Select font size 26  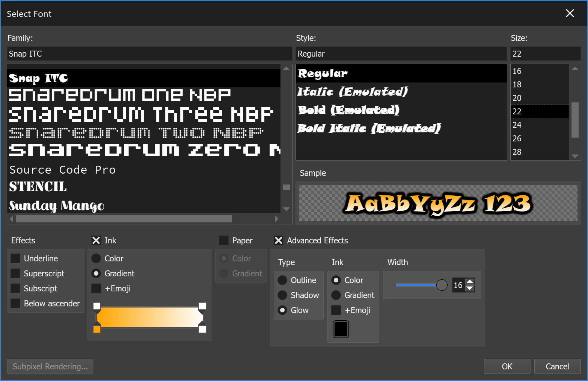[540, 138]
